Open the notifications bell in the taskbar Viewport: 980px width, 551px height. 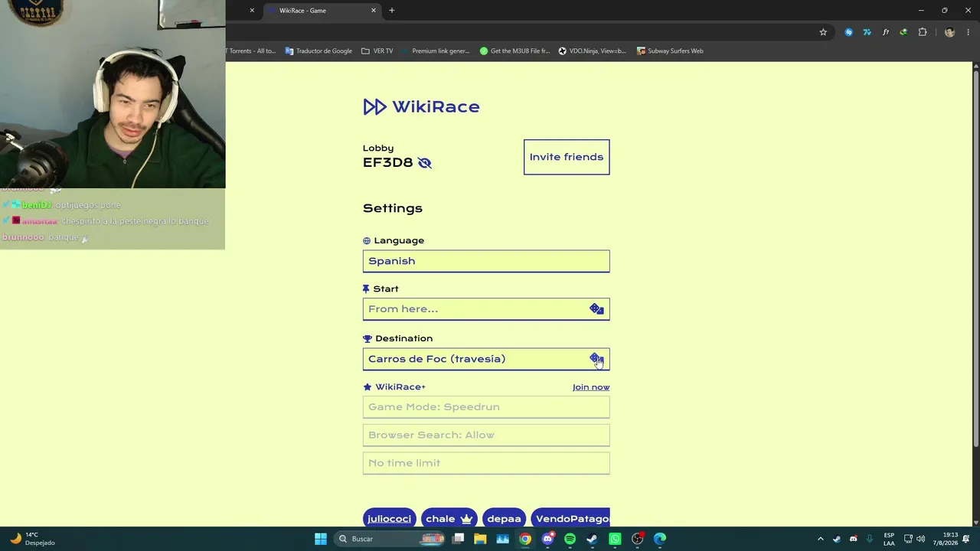pos(966,539)
